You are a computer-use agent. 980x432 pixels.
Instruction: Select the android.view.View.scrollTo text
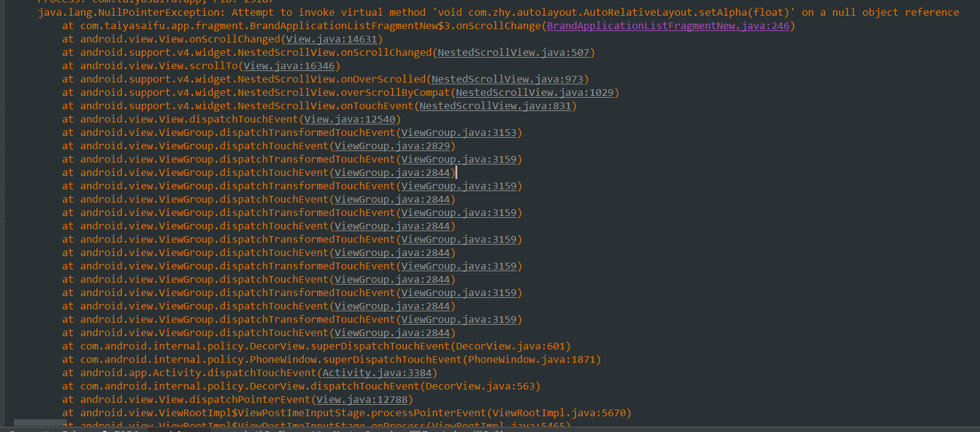tap(159, 66)
